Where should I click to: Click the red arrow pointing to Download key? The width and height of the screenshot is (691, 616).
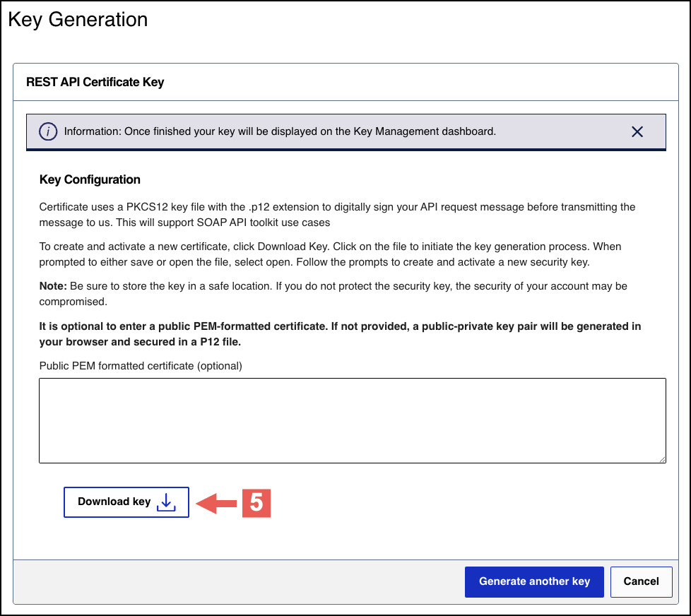pos(216,503)
